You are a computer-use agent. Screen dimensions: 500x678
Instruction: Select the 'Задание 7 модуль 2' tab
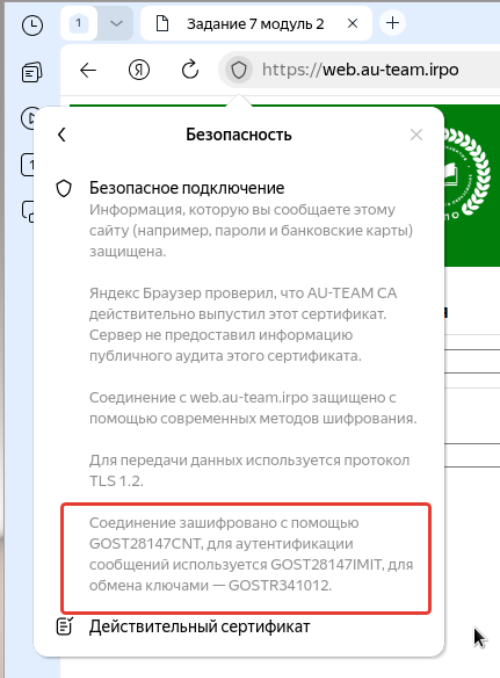click(255, 24)
